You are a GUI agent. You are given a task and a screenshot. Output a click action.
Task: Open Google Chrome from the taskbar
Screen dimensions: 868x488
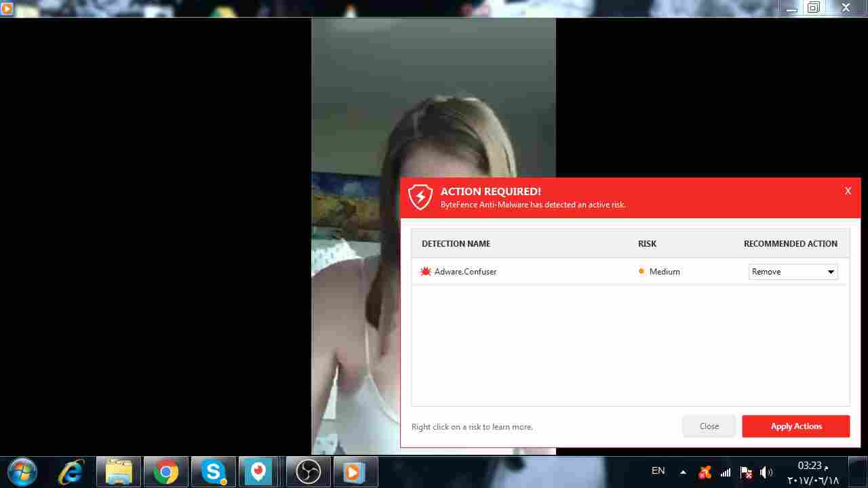[x=165, y=472]
